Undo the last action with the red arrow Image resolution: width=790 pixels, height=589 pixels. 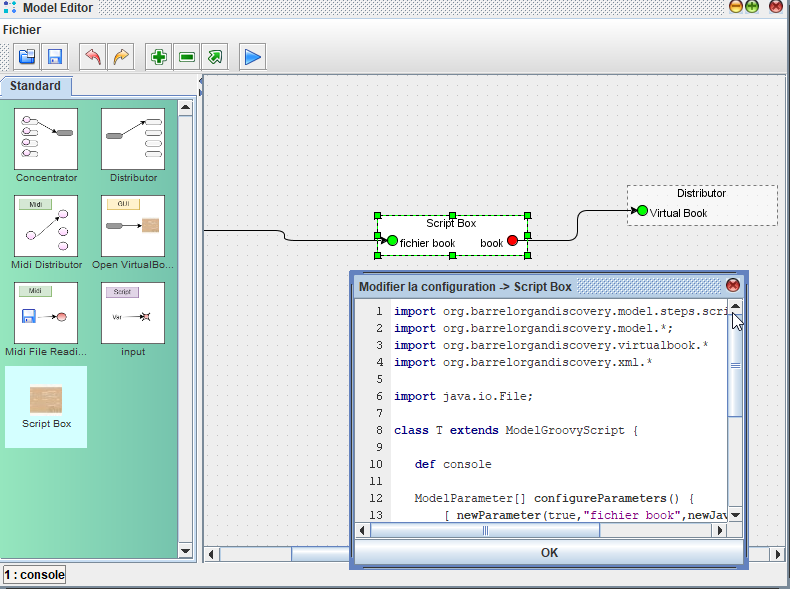coord(92,57)
